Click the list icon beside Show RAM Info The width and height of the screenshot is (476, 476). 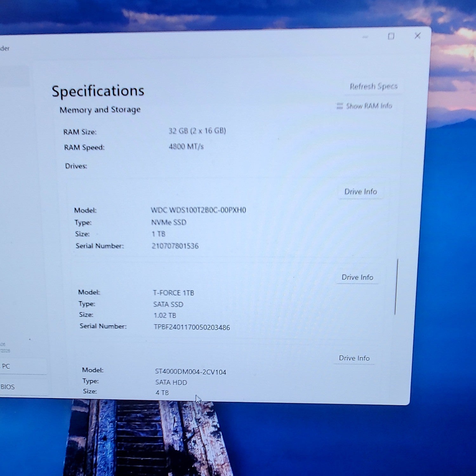(x=340, y=106)
